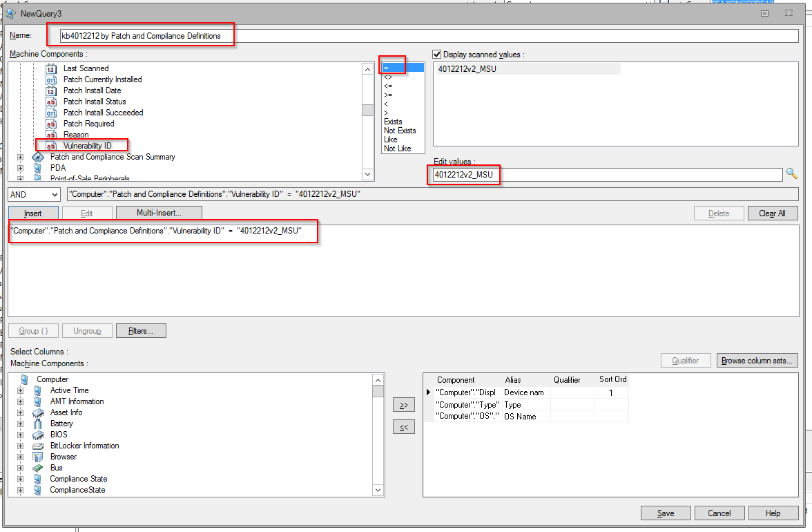Click the BitLocker Information icon
Viewport: 812px width, 532px height.
point(38,446)
